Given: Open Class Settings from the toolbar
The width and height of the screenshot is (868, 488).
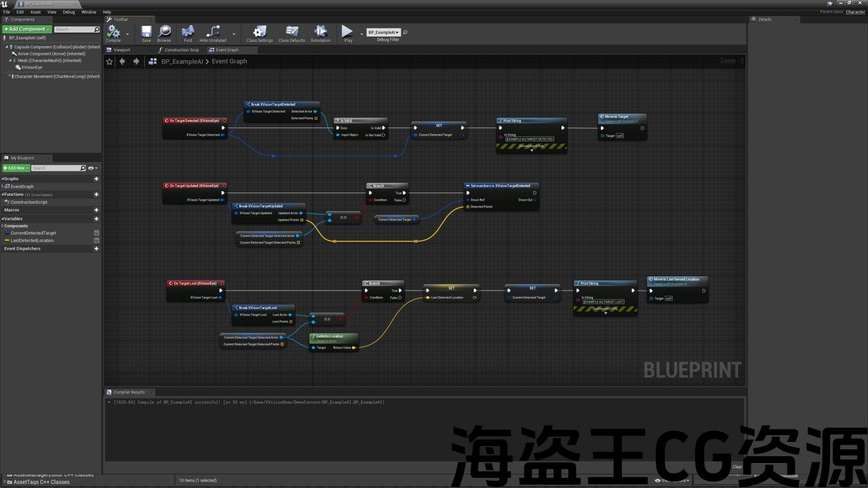Looking at the screenshot, I should click(259, 33).
